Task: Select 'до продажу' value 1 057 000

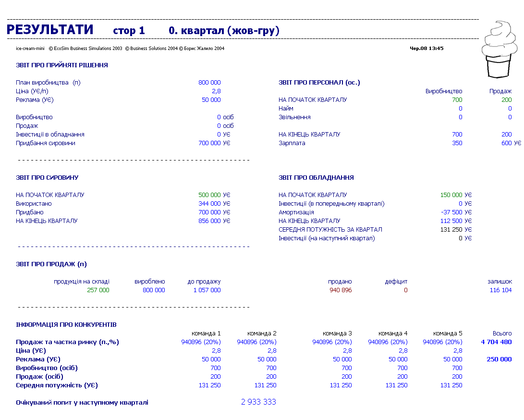Action: (207, 290)
